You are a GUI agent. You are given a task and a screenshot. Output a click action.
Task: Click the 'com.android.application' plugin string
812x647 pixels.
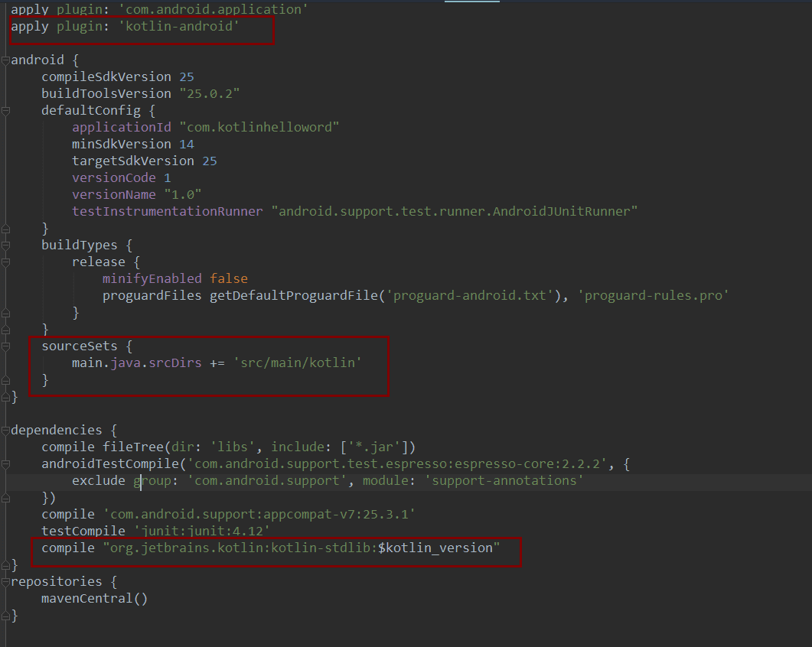click(213, 9)
